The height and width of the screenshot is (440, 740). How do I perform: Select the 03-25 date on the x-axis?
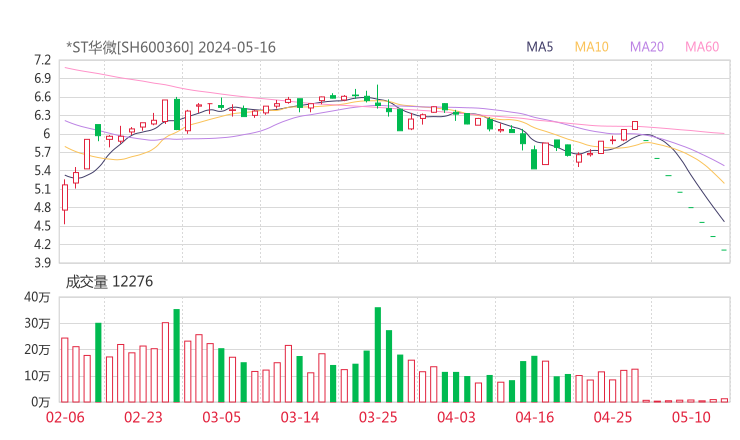(x=378, y=417)
